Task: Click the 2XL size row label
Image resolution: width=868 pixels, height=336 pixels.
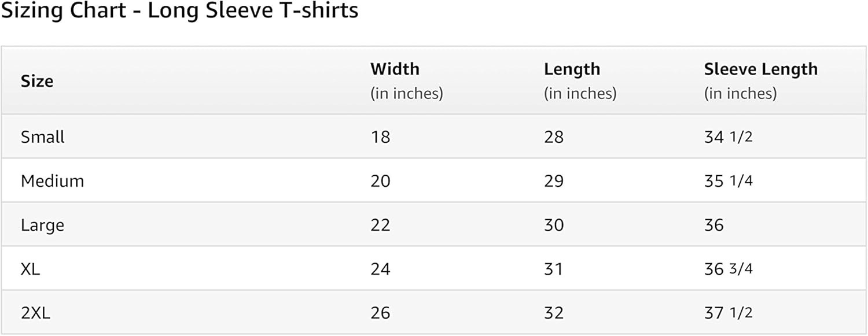Action: coord(35,313)
